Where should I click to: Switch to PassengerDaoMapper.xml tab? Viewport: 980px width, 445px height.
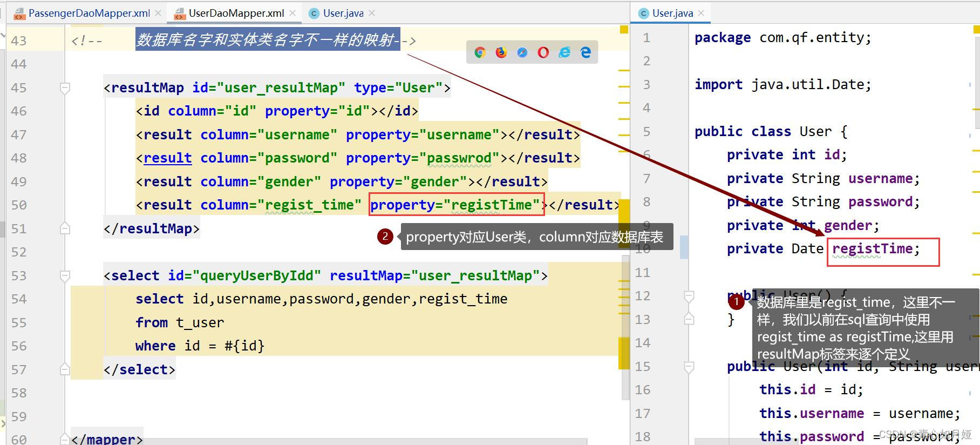[x=87, y=14]
